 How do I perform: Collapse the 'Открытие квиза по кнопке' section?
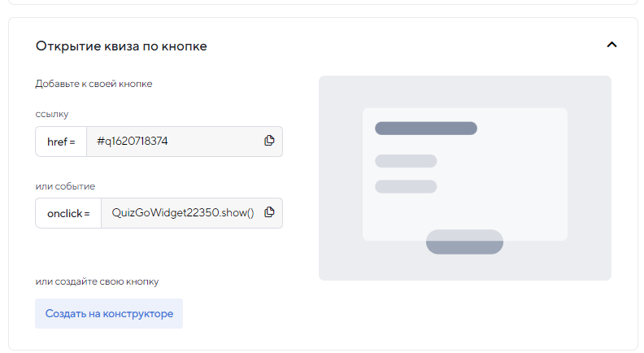(x=611, y=46)
